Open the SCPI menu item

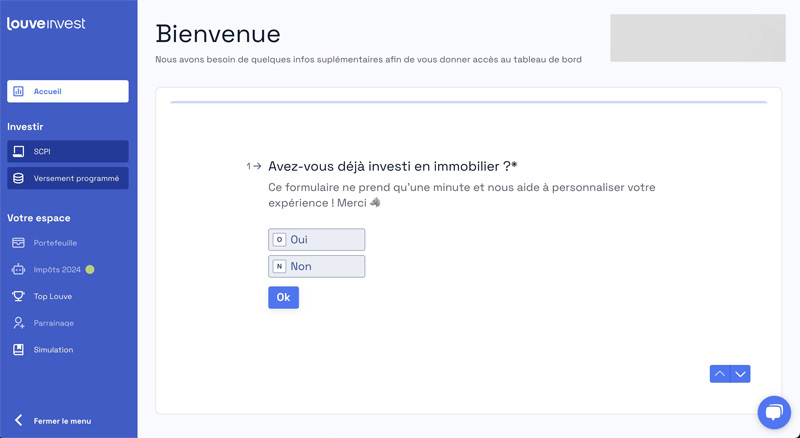pyautogui.click(x=68, y=152)
